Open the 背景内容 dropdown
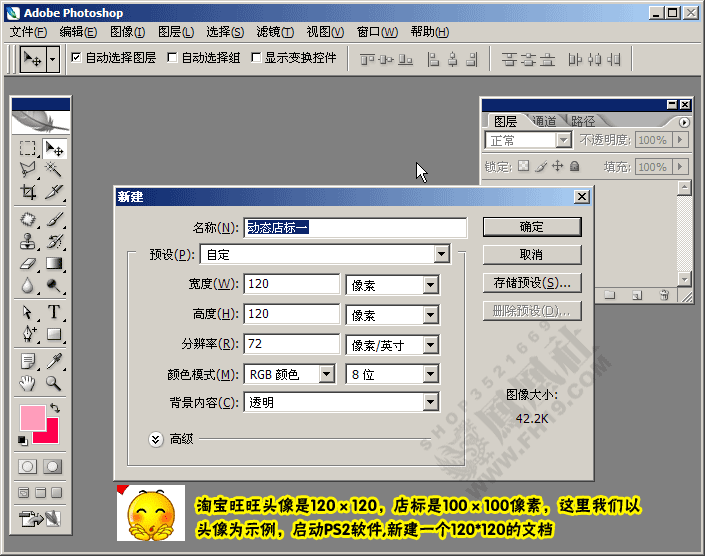This screenshot has height=556, width=705. (430, 402)
